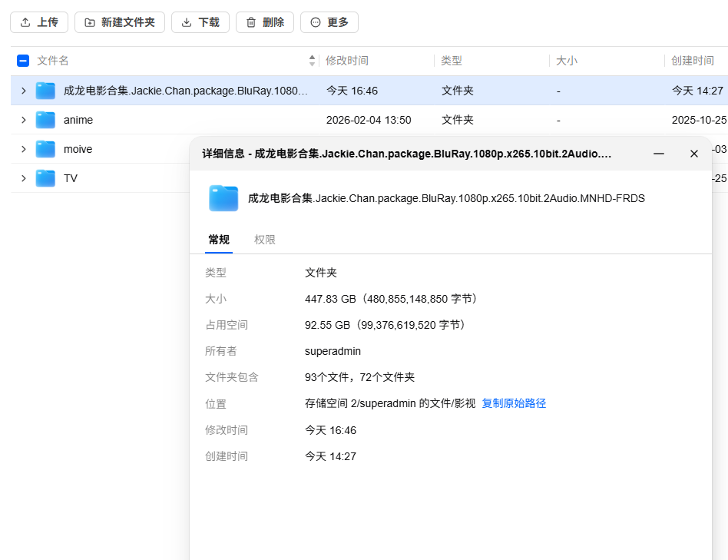Expand the TV folder
728x560 pixels.
click(24, 178)
